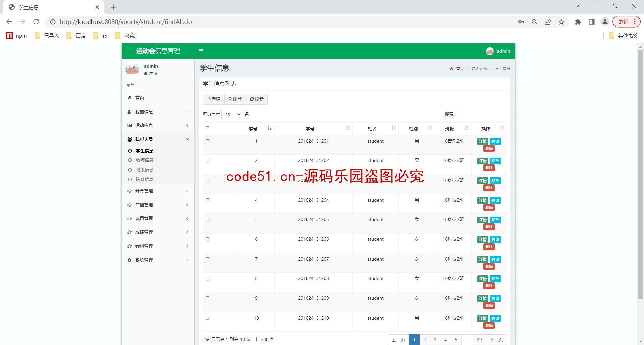This screenshot has width=644, height=345.
Task: Check the row for student 201624131207
Action: pos(207,259)
